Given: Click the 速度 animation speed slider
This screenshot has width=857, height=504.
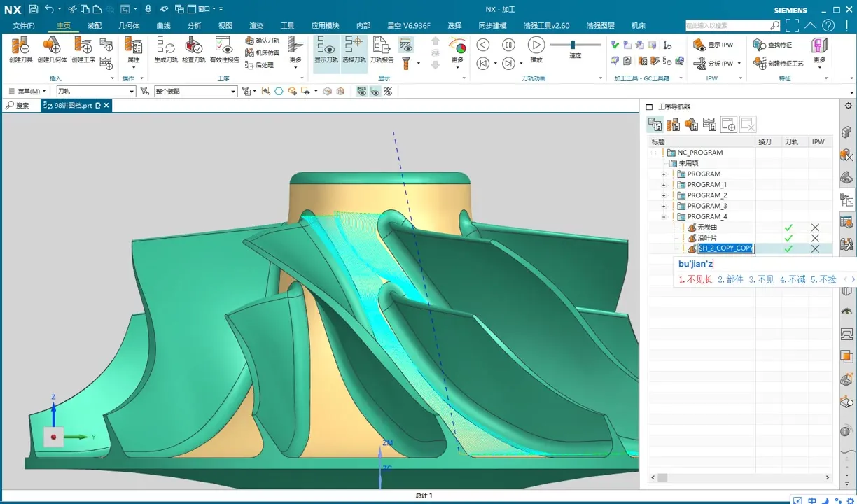Looking at the screenshot, I should click(574, 45).
